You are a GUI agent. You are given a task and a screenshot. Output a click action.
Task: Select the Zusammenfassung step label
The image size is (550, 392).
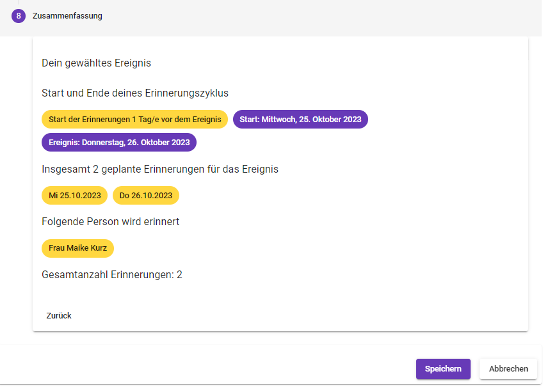(x=67, y=16)
